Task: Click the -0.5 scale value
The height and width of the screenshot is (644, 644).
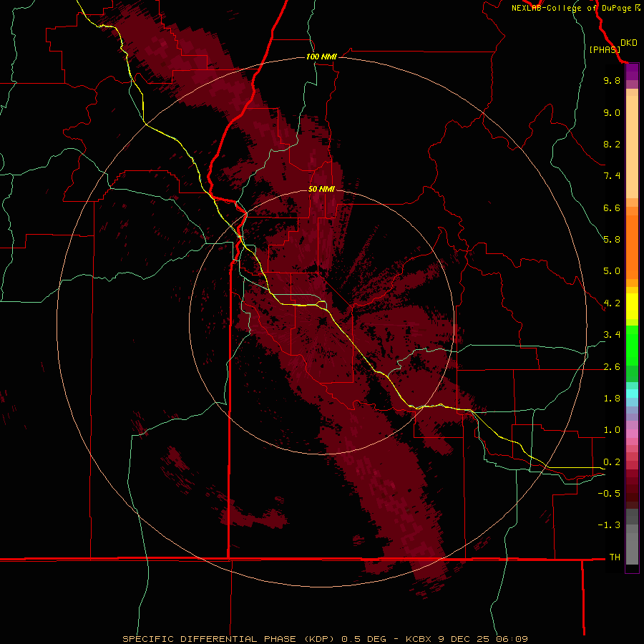Action: 609,494
